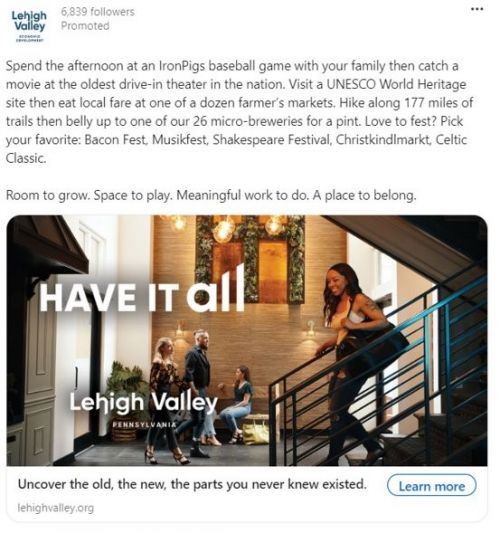Image resolution: width=500 pixels, height=533 pixels.
Task: Click the Lehigh Valley Pennsylvania logo in the image
Action: click(x=143, y=409)
